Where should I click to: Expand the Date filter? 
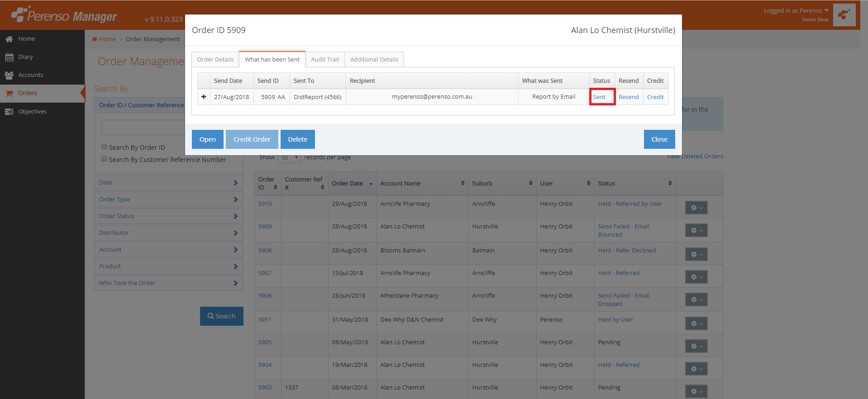pyautogui.click(x=168, y=183)
